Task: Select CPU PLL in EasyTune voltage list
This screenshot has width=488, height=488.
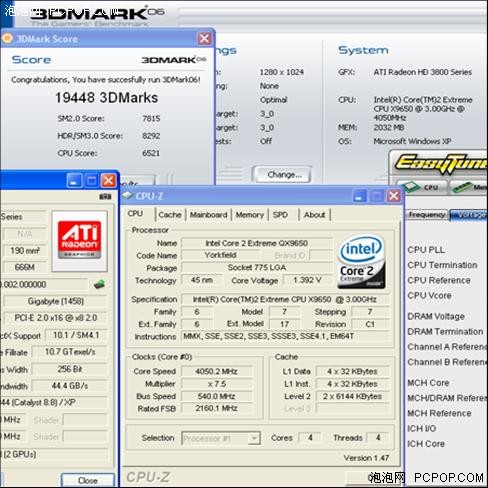Action: click(426, 250)
